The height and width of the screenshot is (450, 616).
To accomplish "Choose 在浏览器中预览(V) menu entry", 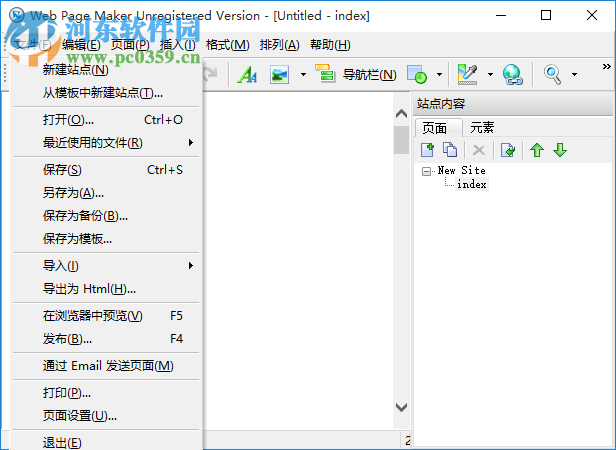I will (x=106, y=316).
